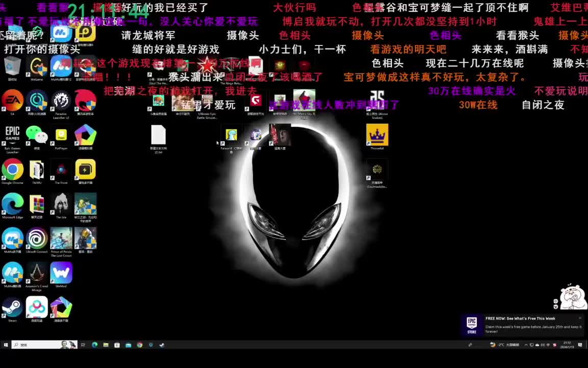Open the Action Center notification icon
The height and width of the screenshot is (368, 588).
[x=580, y=344]
